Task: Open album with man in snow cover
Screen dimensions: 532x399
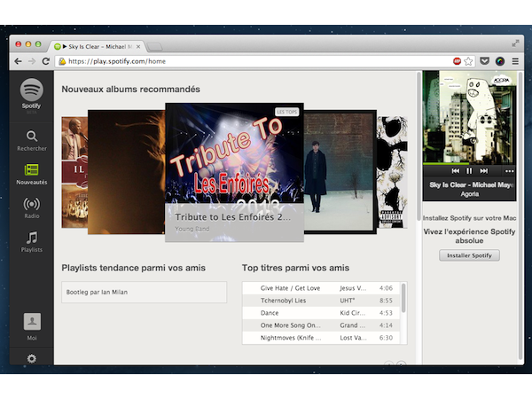Action: tap(340, 172)
